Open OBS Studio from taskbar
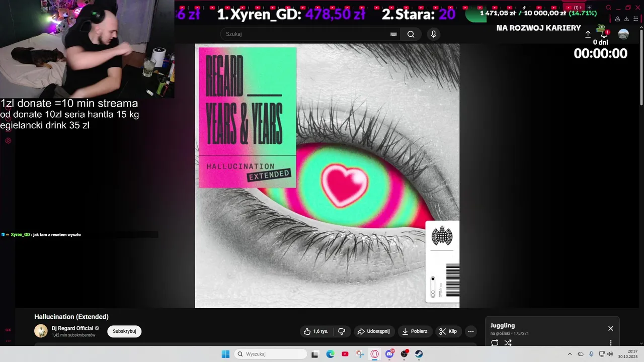Viewport: 644px width, 362px height. coord(404,354)
